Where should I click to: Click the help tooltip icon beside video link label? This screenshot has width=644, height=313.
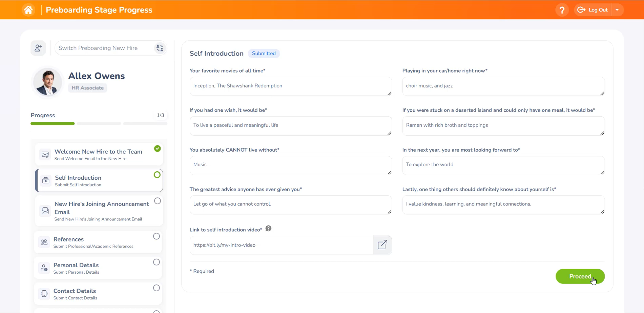pyautogui.click(x=268, y=229)
